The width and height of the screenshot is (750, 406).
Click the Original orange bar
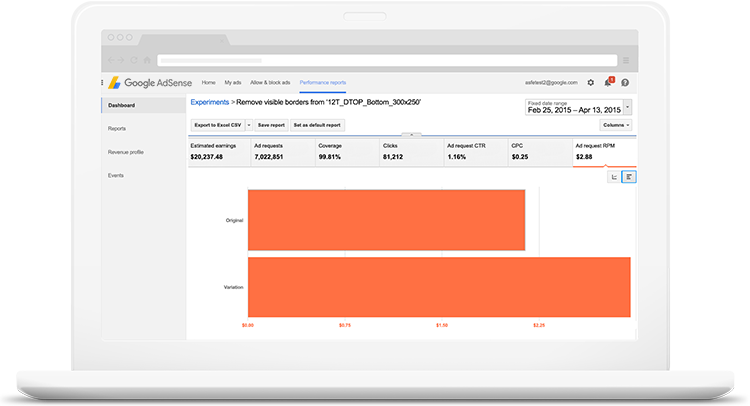pyautogui.click(x=386, y=220)
